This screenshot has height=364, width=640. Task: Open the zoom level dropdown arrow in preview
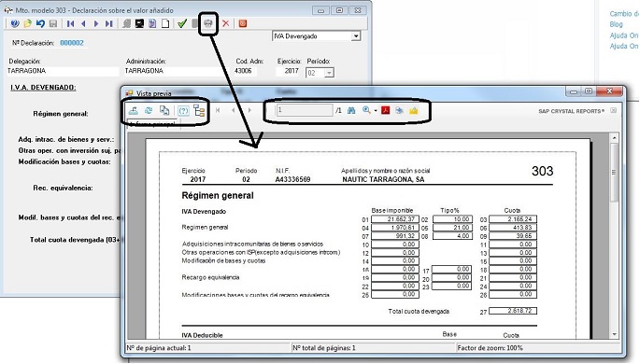click(x=376, y=111)
